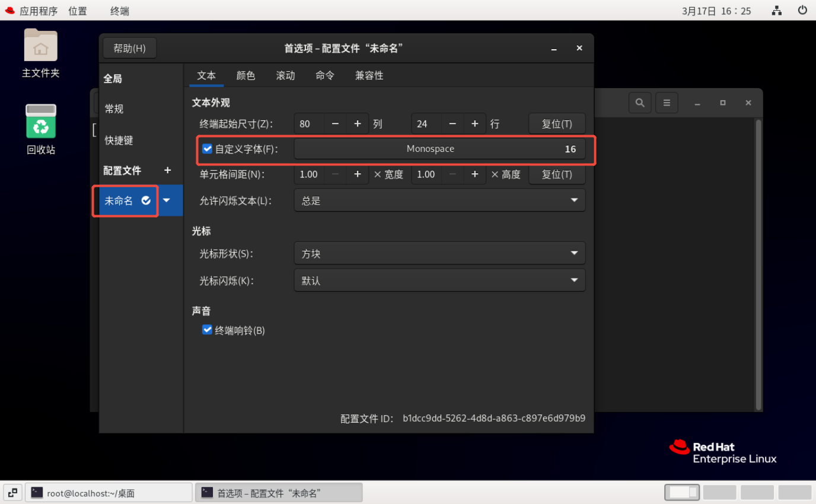The width and height of the screenshot is (816, 504).
Task: Close the preferences dialog
Action: 579,48
